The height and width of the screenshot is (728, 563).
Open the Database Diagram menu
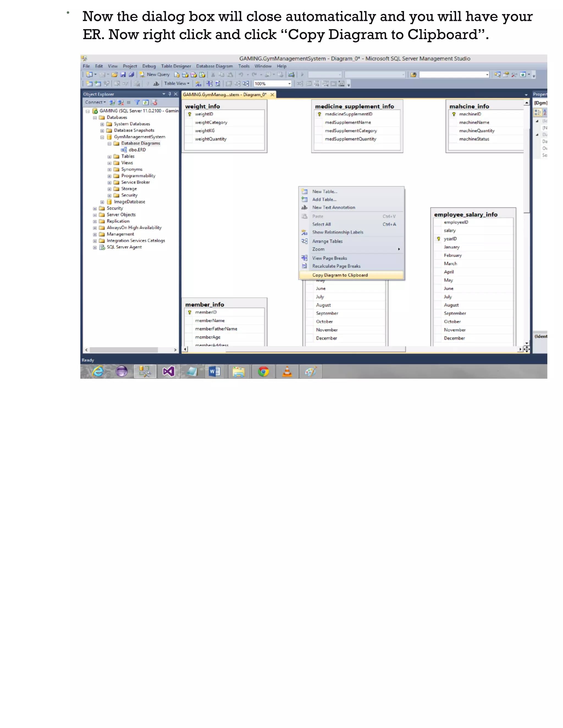pyautogui.click(x=214, y=66)
